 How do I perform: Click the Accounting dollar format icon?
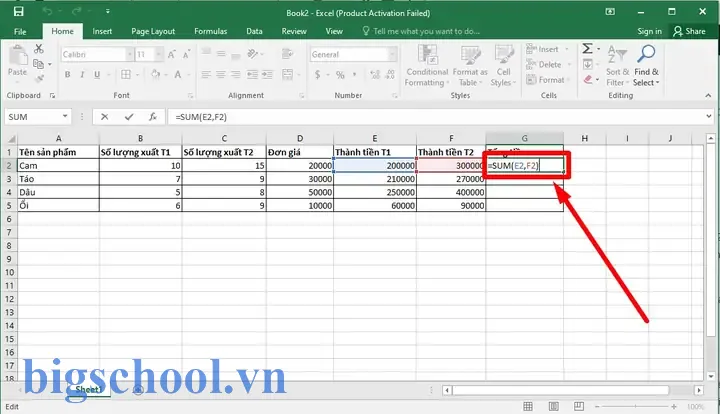tap(317, 74)
